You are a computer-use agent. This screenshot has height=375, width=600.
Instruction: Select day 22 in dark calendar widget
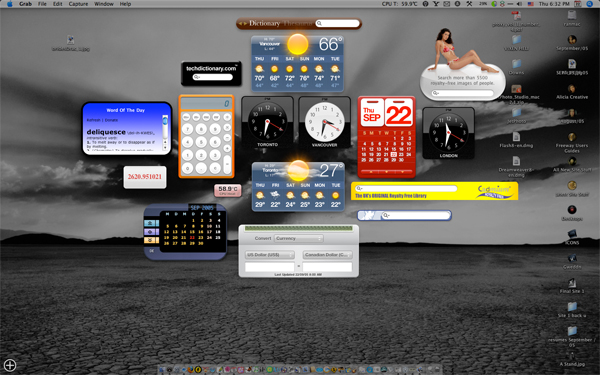point(192,238)
